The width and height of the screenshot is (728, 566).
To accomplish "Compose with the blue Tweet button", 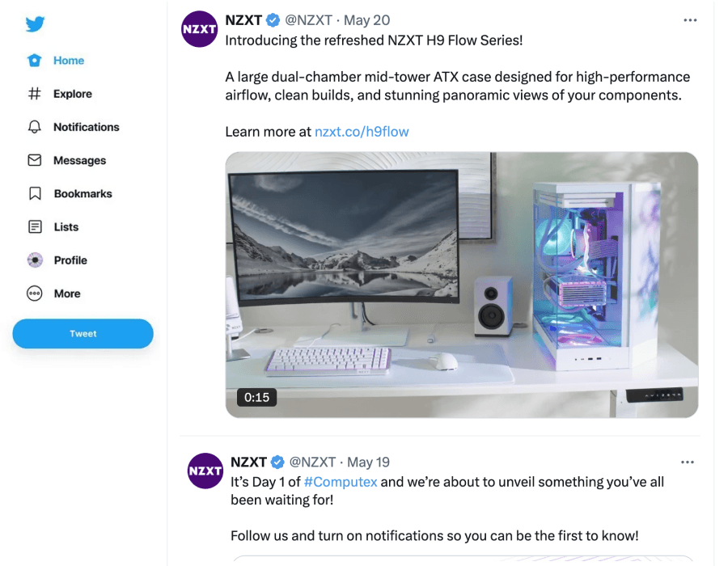I will 83,334.
